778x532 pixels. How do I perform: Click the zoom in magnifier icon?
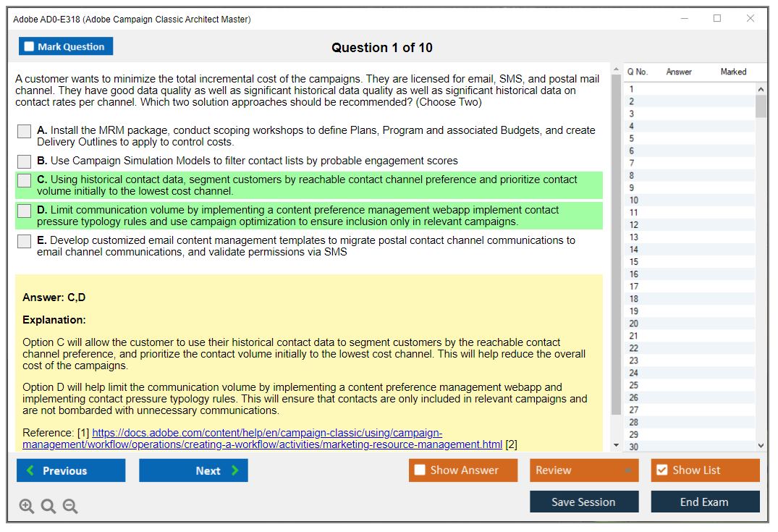pyautogui.click(x=27, y=506)
